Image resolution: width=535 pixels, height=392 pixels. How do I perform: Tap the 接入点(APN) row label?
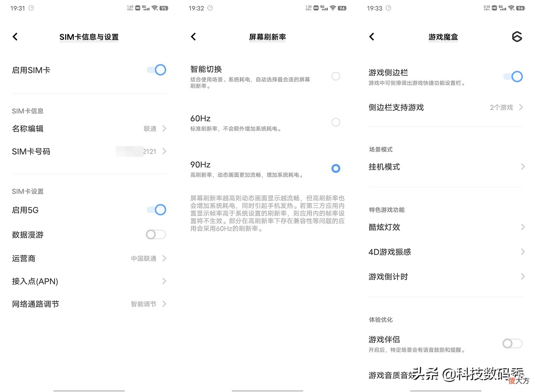click(x=35, y=281)
